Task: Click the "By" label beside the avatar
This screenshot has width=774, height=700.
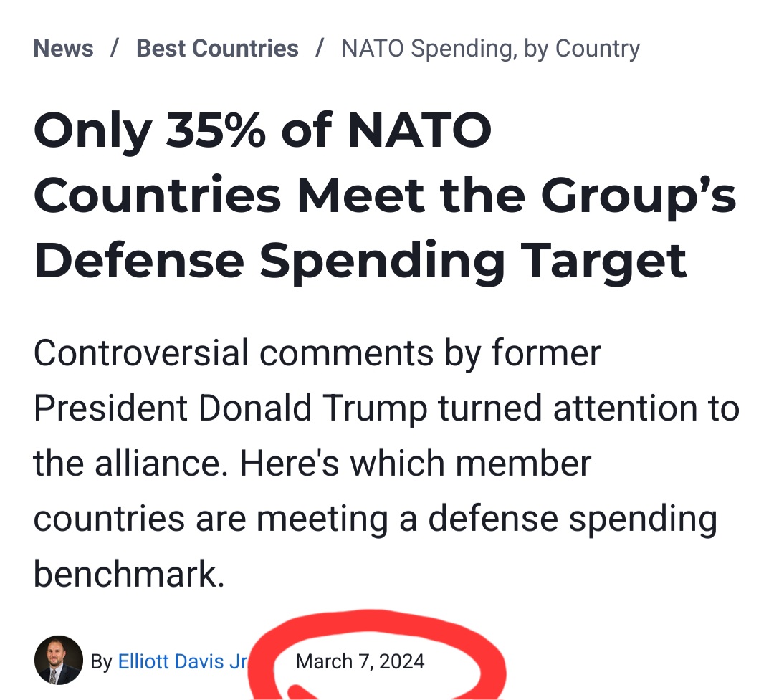Action: click(x=101, y=662)
